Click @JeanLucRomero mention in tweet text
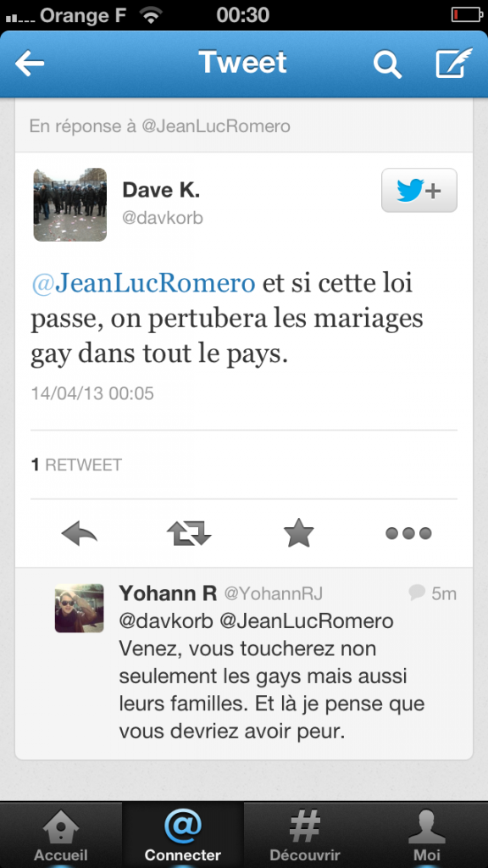488x868 pixels. pos(143,283)
